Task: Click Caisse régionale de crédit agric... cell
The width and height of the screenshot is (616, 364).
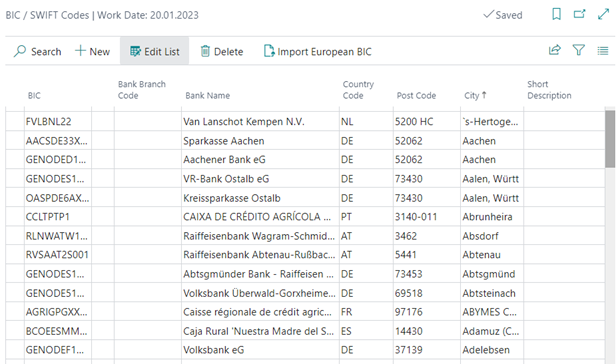Action: tap(260, 312)
